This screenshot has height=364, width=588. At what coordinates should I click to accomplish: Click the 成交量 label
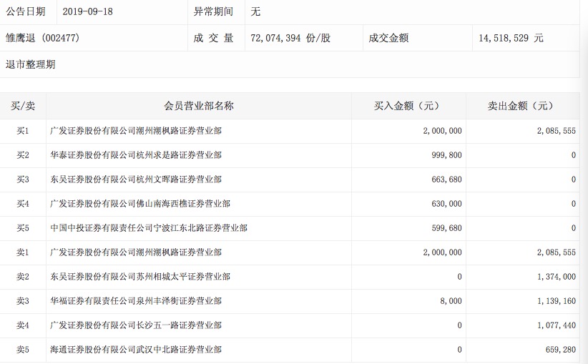(213, 38)
